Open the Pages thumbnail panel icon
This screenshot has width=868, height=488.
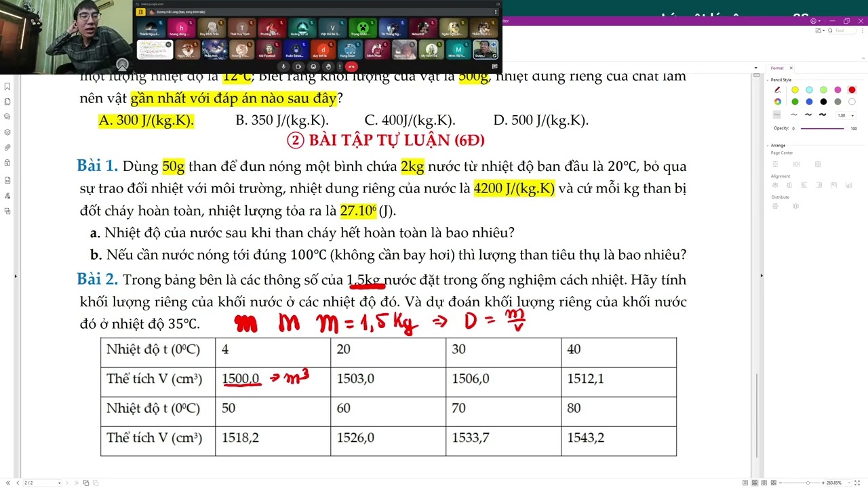coord(7,102)
